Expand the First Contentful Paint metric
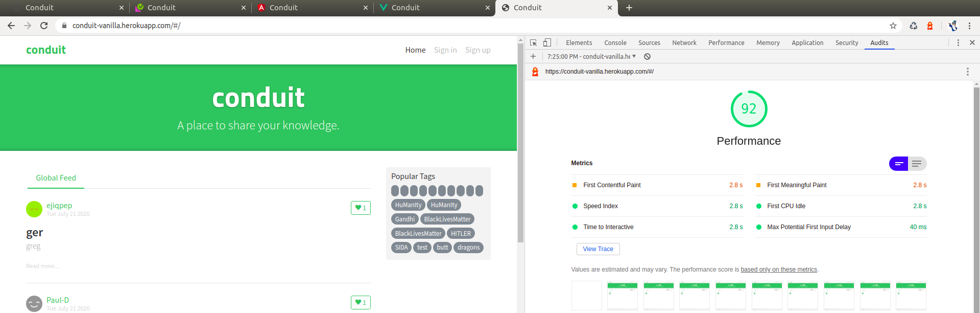The width and height of the screenshot is (980, 313). click(x=657, y=185)
